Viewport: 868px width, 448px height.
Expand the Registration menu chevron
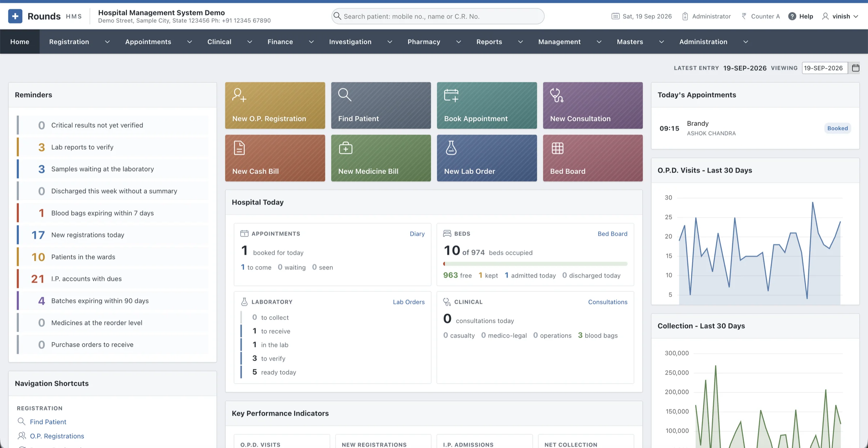pos(107,42)
